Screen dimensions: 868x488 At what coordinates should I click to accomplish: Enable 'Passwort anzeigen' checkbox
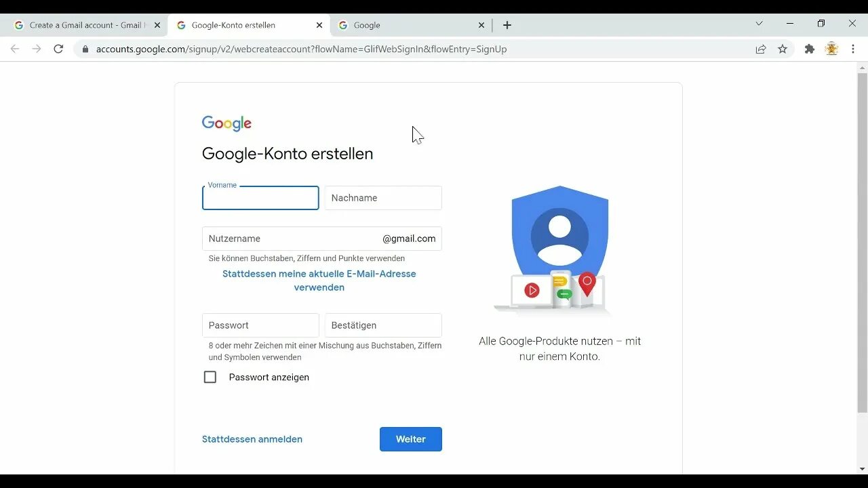click(210, 377)
